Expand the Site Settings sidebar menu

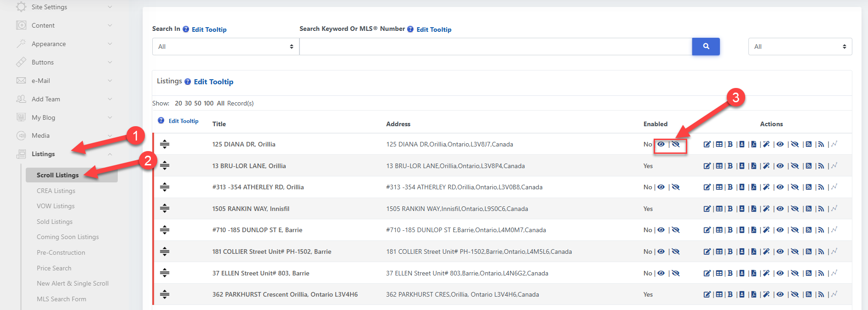(64, 7)
